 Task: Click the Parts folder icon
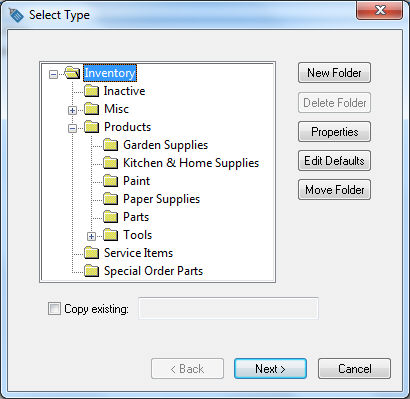(110, 217)
